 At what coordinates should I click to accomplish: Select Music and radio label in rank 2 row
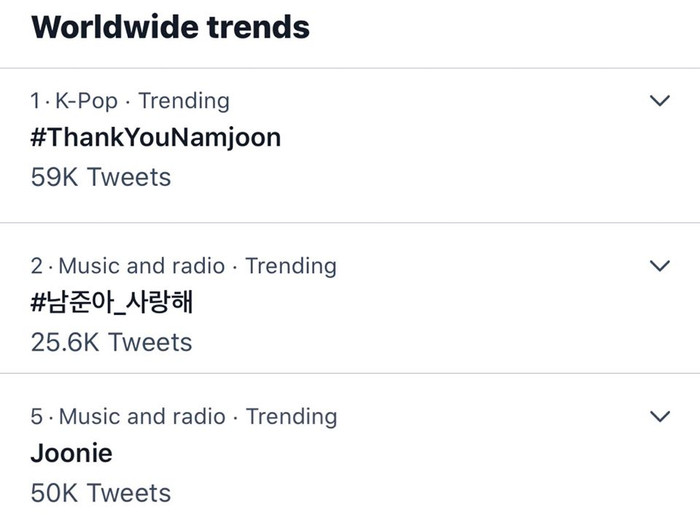coord(142,266)
